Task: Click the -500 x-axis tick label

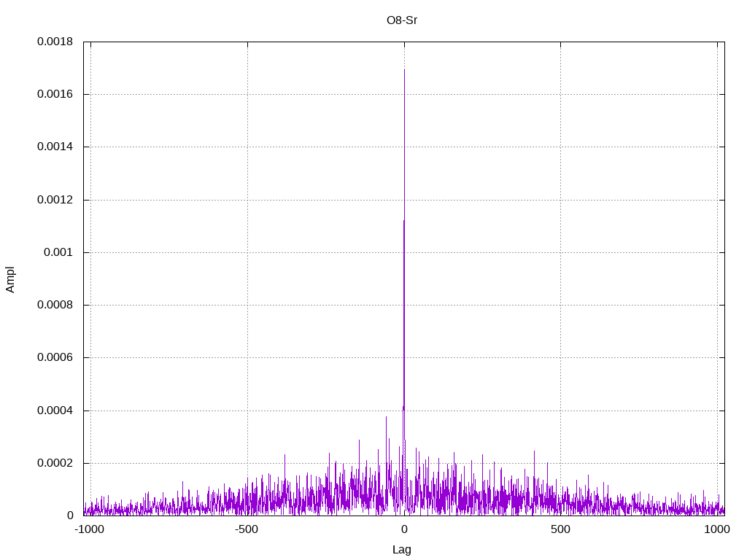Action: pos(247,529)
